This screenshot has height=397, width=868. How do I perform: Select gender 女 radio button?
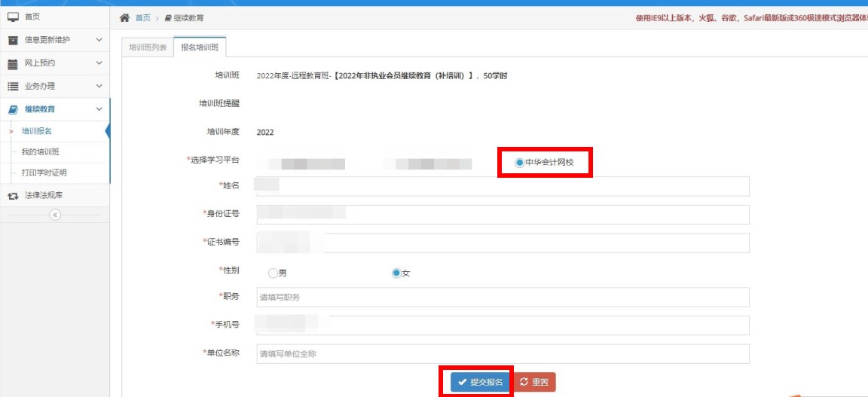tap(396, 273)
